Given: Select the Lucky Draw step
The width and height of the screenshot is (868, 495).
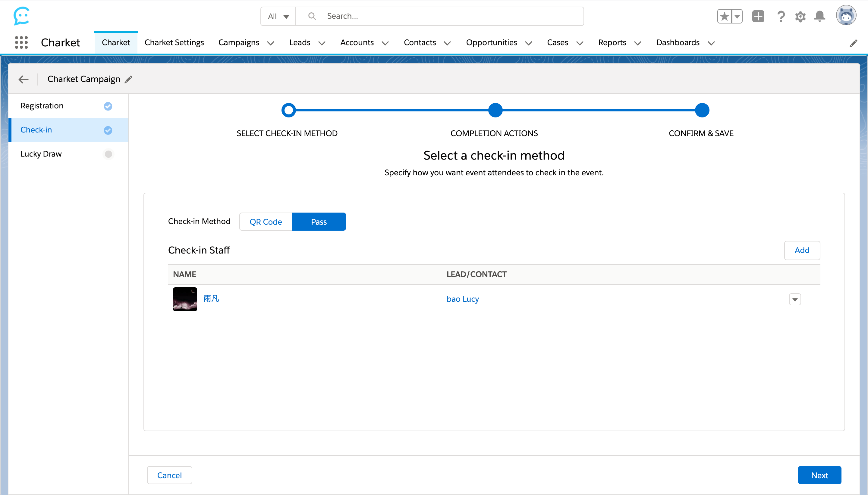Looking at the screenshot, I should tap(41, 154).
